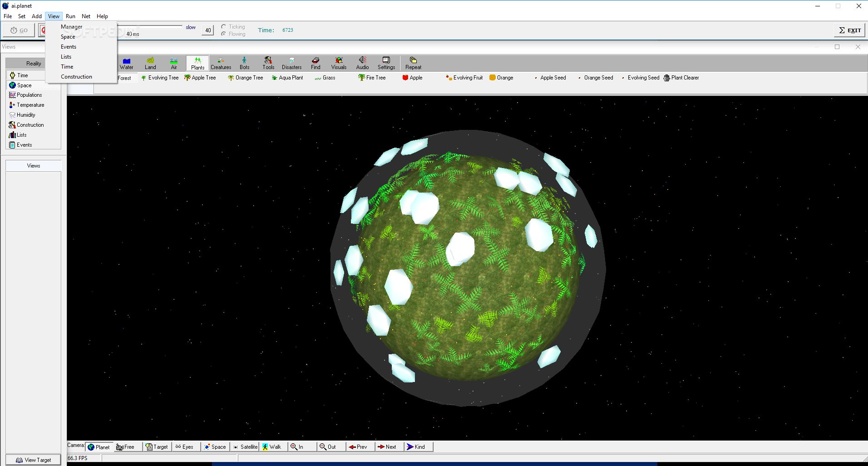The width and height of the screenshot is (868, 466).
Task: Open the Set menu
Action: pyautogui.click(x=22, y=16)
